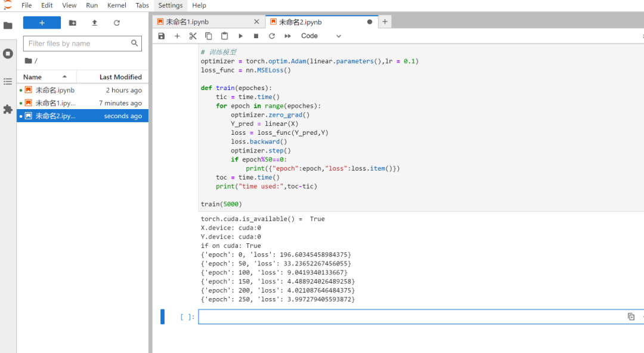Screen dimensions: 644x353
Task: Upload files using the upload arrow icon
Action: point(94,22)
